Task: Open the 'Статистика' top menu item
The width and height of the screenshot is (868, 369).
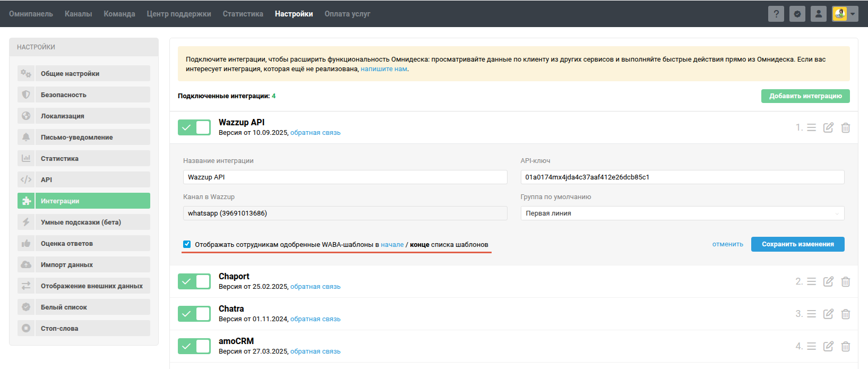Action: click(x=243, y=14)
